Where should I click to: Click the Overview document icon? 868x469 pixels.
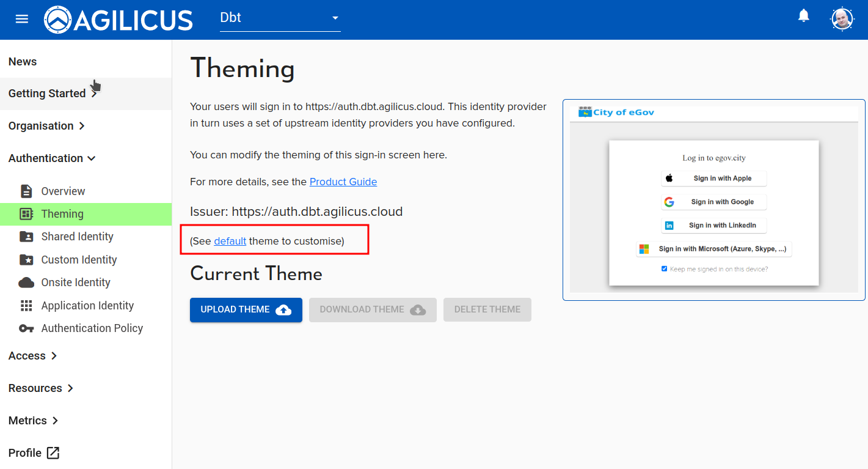click(x=26, y=191)
